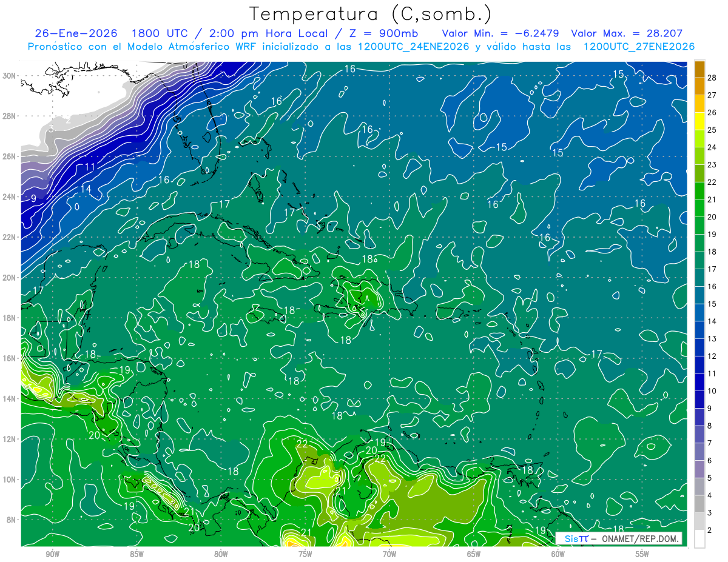Click the legend value label '7'

(x=710, y=443)
